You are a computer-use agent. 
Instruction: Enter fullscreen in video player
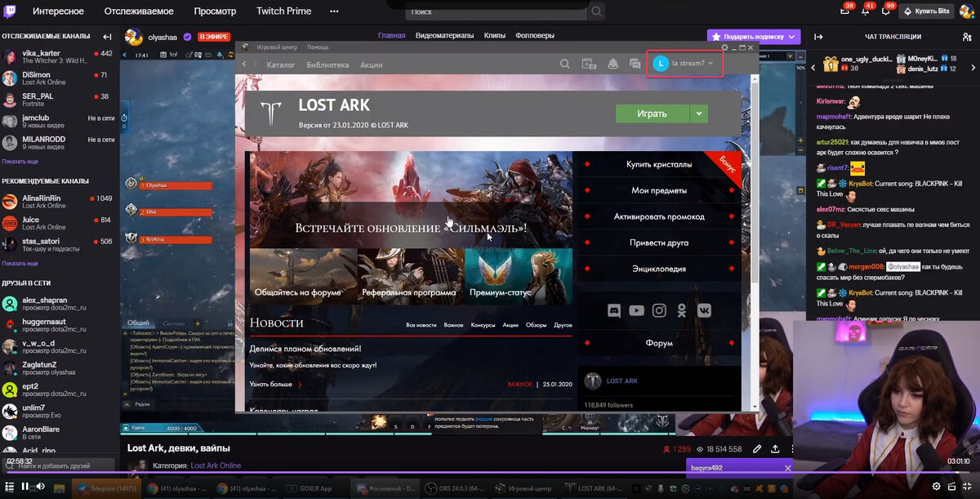click(x=968, y=486)
